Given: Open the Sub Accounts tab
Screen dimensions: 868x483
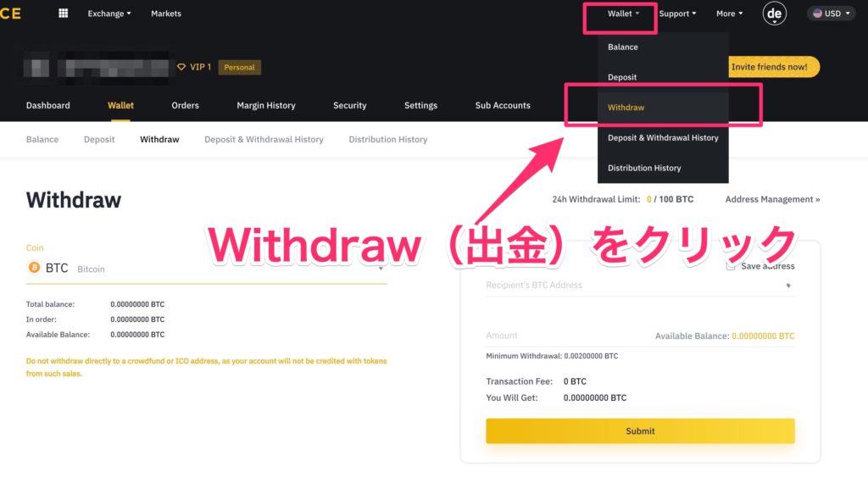Looking at the screenshot, I should coord(502,105).
